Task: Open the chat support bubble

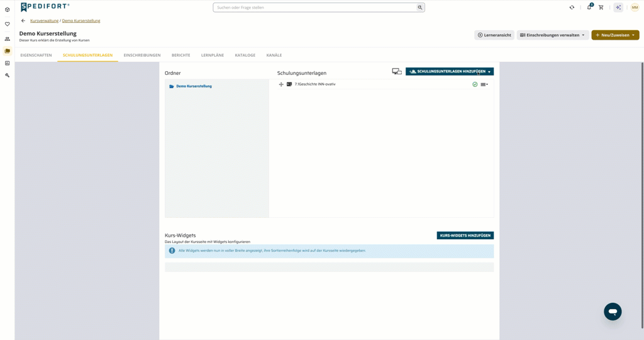Action: tap(613, 312)
